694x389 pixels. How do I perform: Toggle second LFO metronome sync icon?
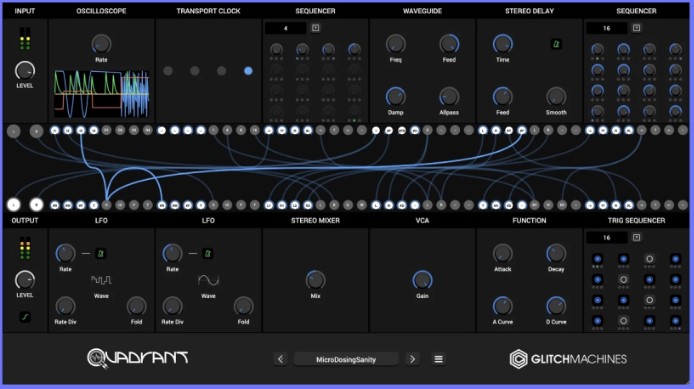(208, 254)
